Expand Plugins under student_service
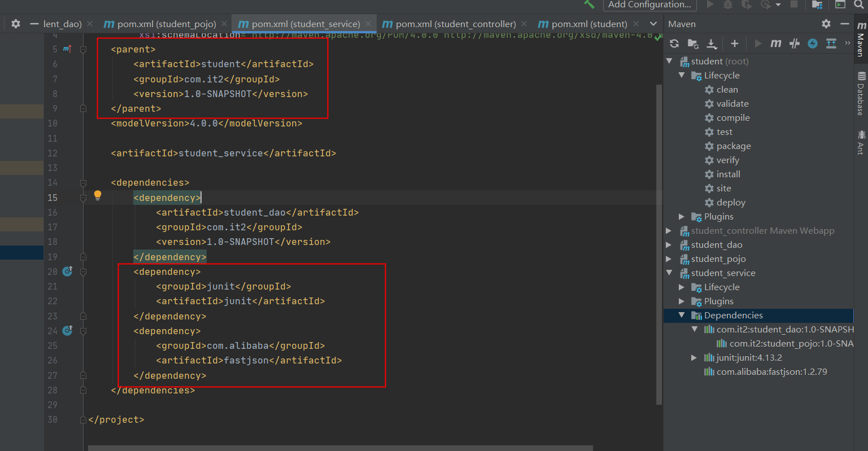The image size is (868, 451). 682,301
